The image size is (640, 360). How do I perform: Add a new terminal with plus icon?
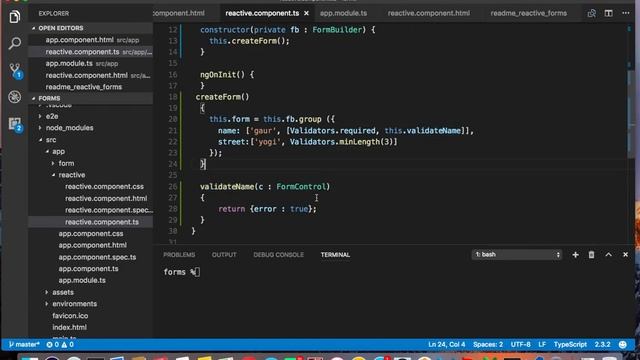click(576, 255)
